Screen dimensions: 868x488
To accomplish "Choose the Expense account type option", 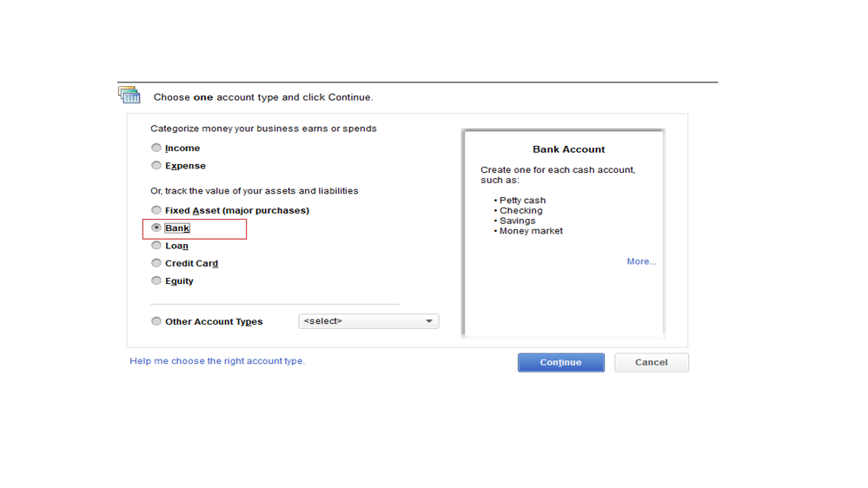I will [156, 166].
